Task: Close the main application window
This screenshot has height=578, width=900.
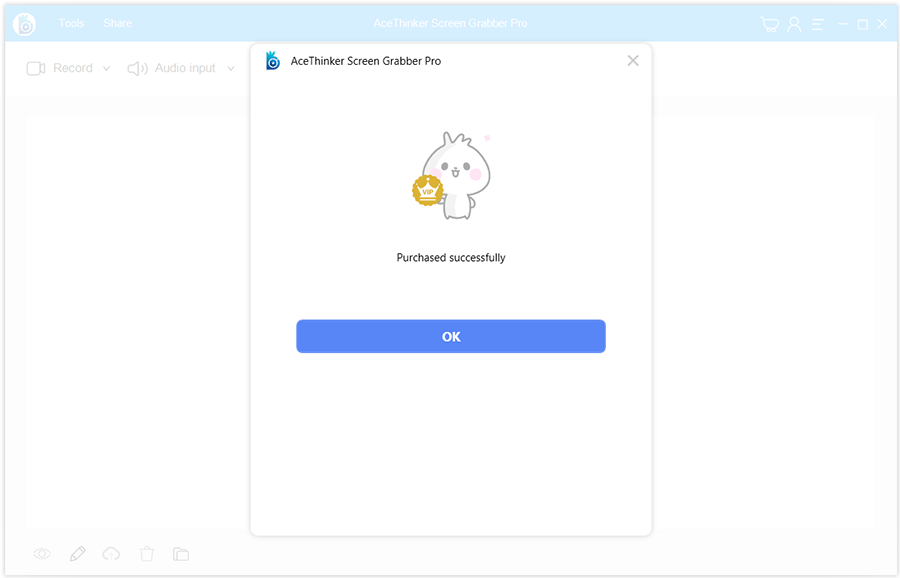Action: pyautogui.click(x=882, y=24)
